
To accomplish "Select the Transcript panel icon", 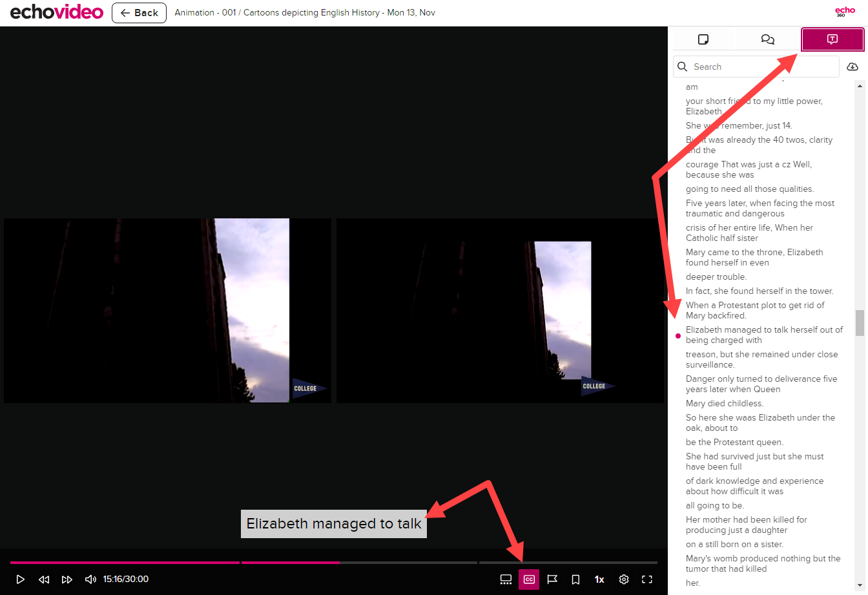I will (832, 39).
